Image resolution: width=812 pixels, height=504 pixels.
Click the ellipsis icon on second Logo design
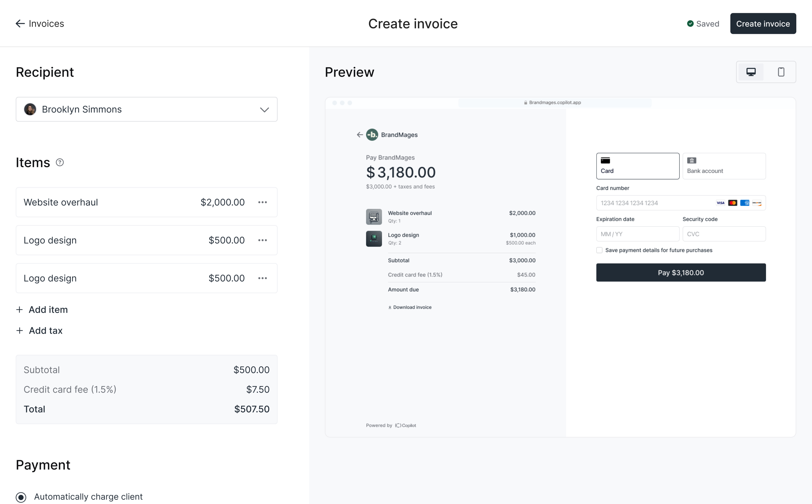[263, 278]
